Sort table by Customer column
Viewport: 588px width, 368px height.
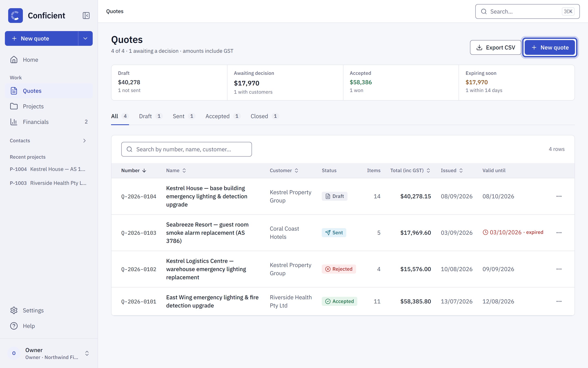[284, 171]
